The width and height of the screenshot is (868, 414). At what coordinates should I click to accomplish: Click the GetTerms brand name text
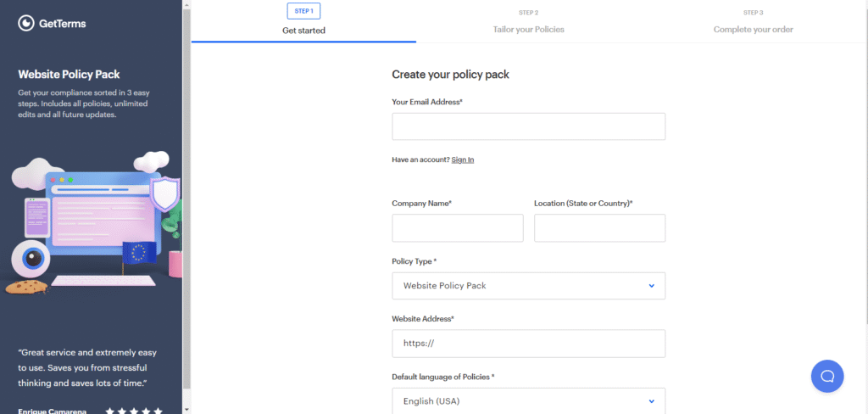(62, 24)
